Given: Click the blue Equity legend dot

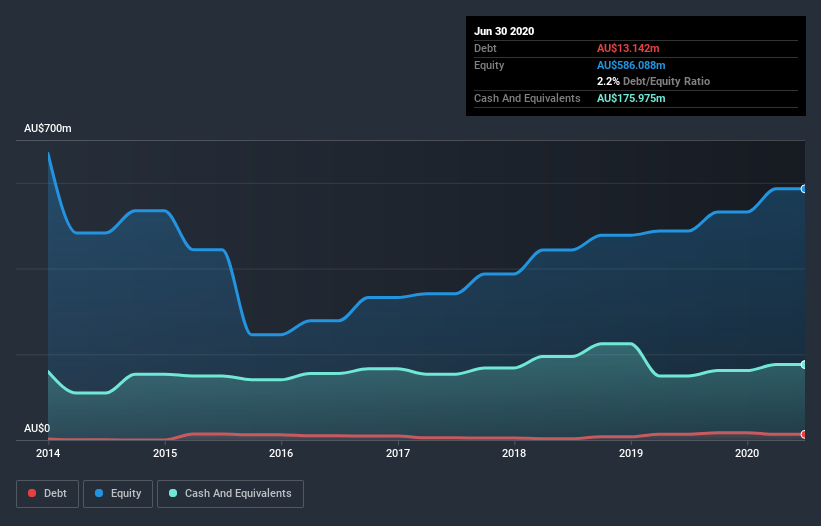Looking at the screenshot, I should pos(99,493).
